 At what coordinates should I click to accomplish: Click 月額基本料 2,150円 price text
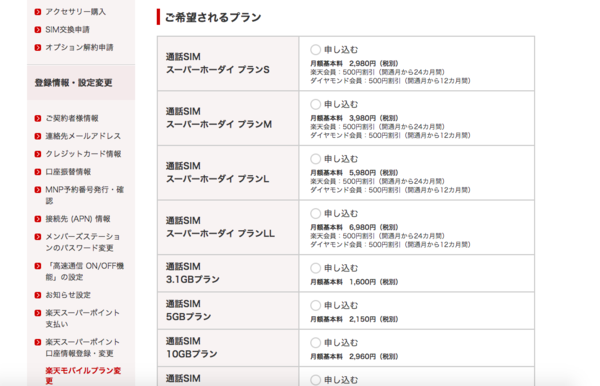[354, 319]
